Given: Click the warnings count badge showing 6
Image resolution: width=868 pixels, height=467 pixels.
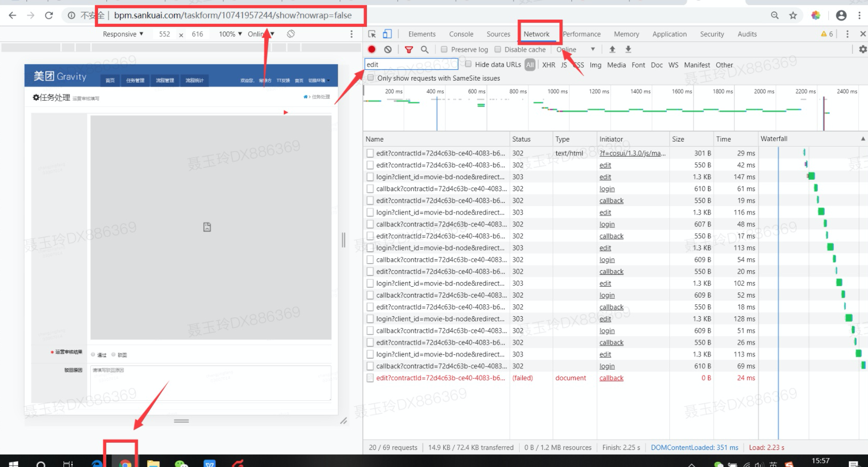Looking at the screenshot, I should (827, 34).
